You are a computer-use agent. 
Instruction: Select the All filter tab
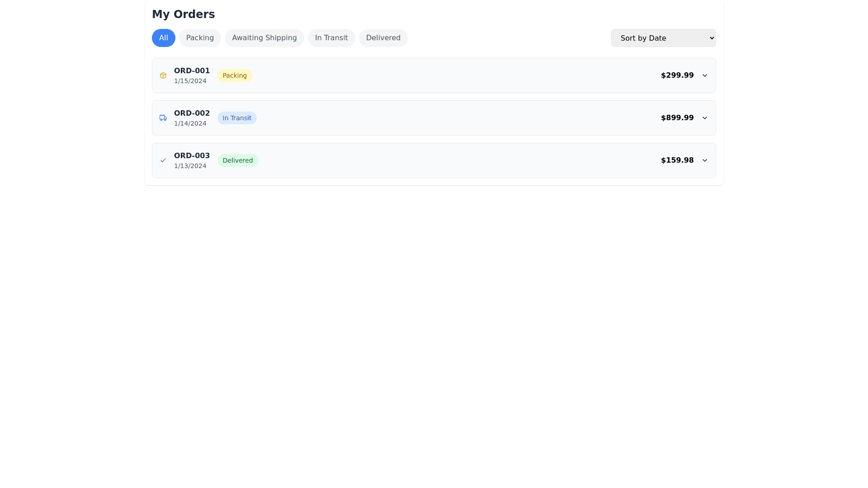[x=164, y=38]
